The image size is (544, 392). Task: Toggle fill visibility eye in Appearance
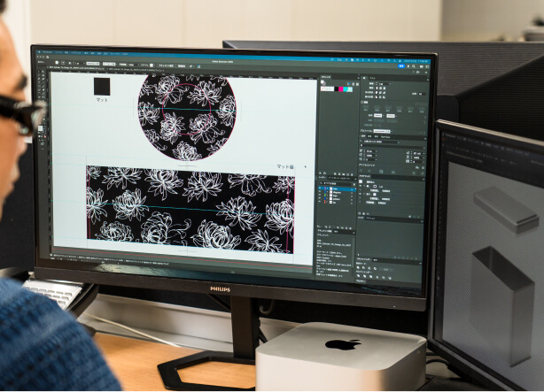[361, 194]
